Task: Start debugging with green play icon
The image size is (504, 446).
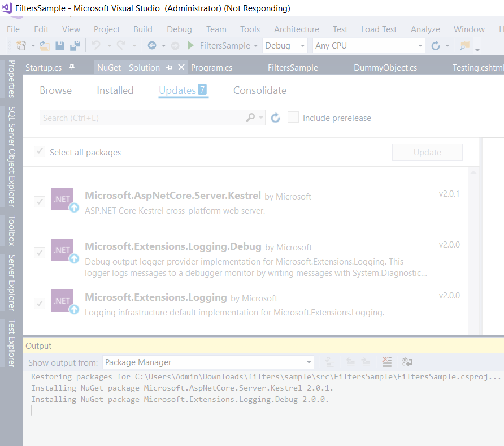Action: (x=190, y=45)
